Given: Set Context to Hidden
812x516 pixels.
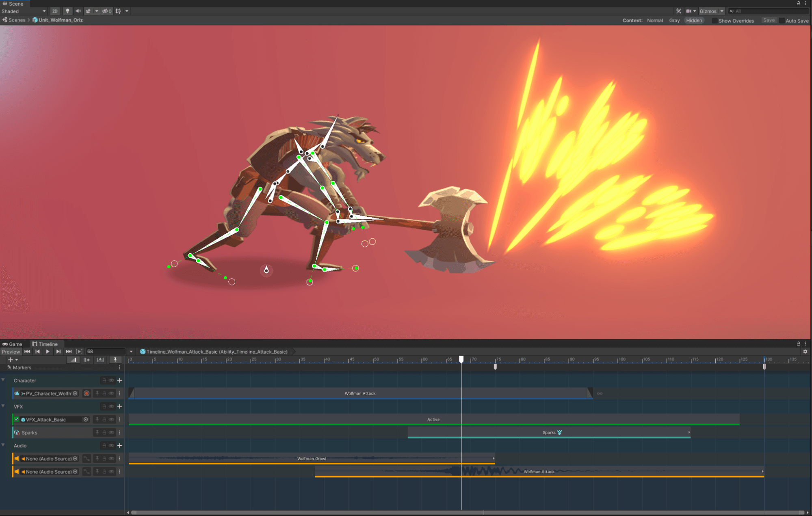Looking at the screenshot, I should [x=694, y=20].
